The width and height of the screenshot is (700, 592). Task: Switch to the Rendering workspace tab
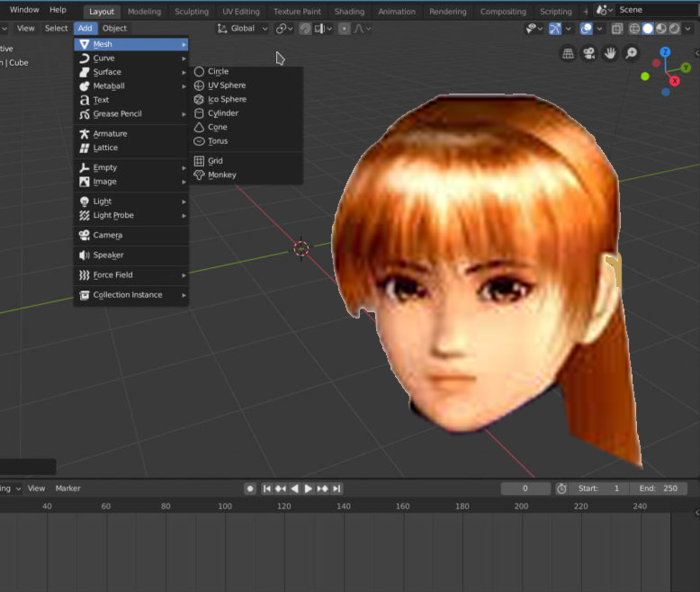click(448, 12)
